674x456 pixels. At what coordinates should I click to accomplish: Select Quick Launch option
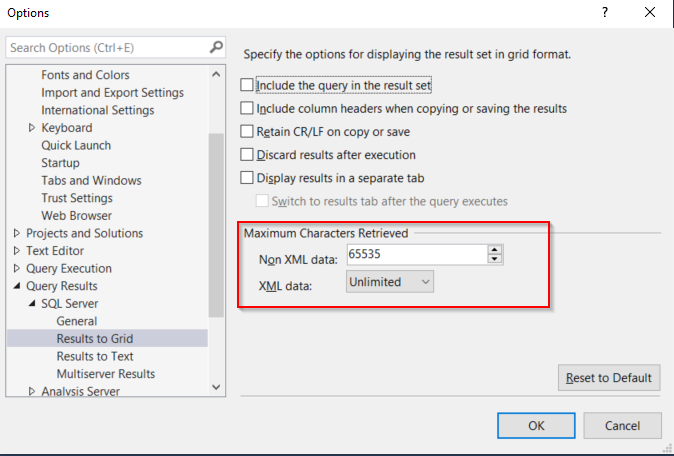pyautogui.click(x=76, y=145)
